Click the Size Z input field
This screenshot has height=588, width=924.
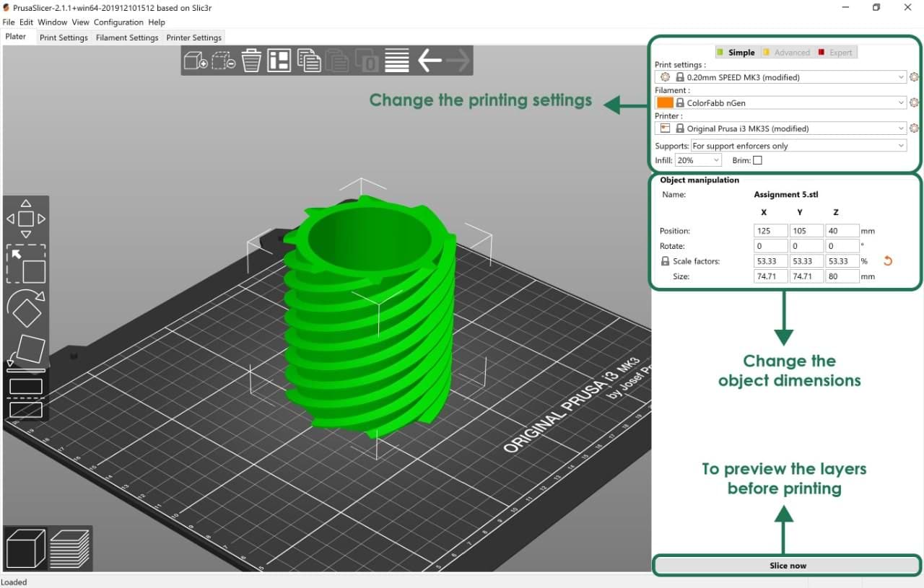tap(842, 276)
